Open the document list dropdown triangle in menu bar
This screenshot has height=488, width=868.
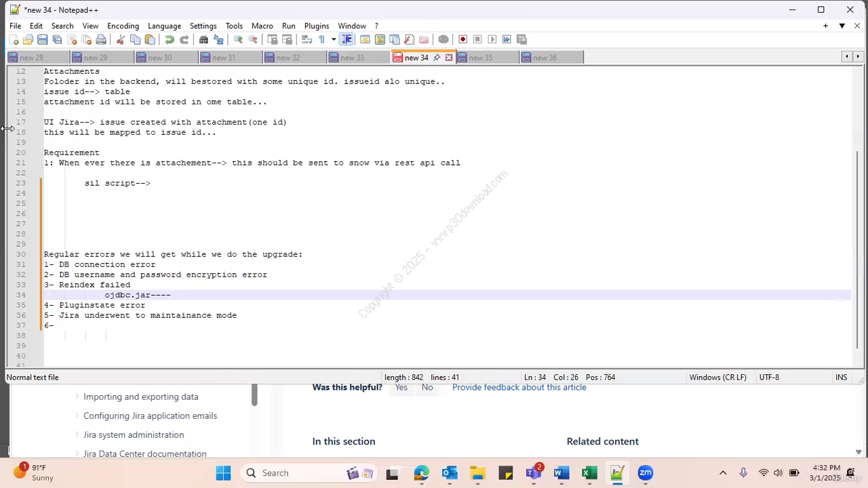pos(842,26)
